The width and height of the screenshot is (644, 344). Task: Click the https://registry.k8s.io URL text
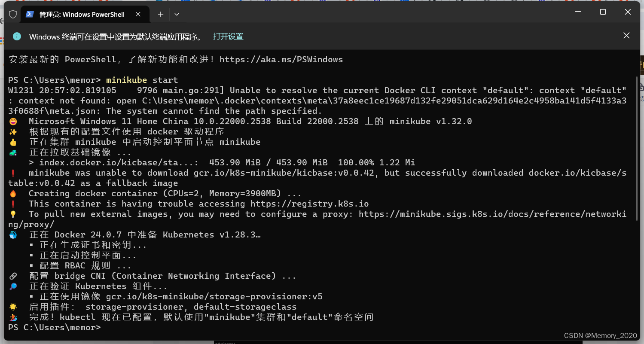click(x=309, y=204)
